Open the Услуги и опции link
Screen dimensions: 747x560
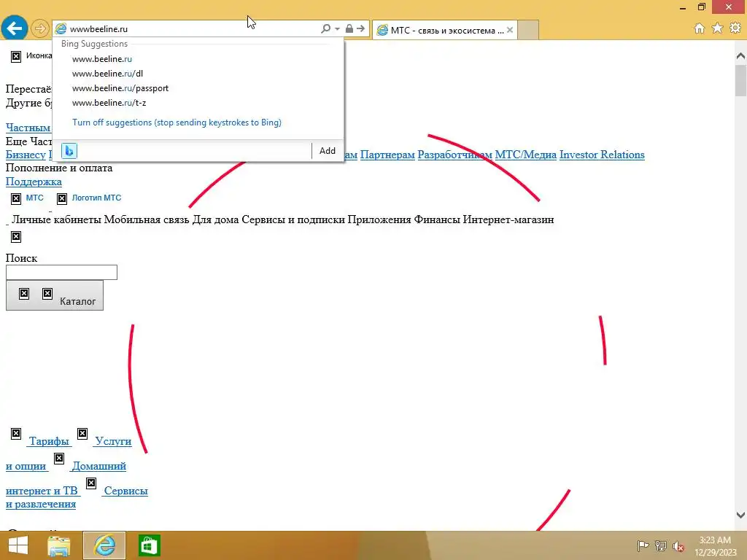113,441
